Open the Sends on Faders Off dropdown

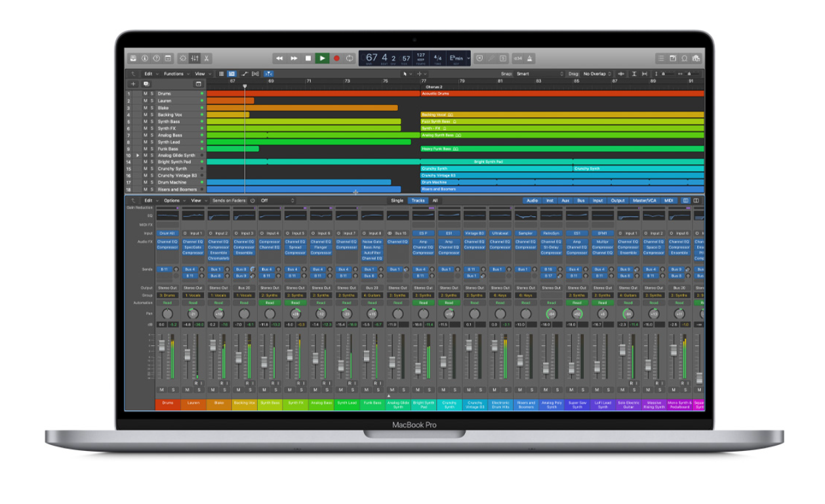(x=277, y=201)
